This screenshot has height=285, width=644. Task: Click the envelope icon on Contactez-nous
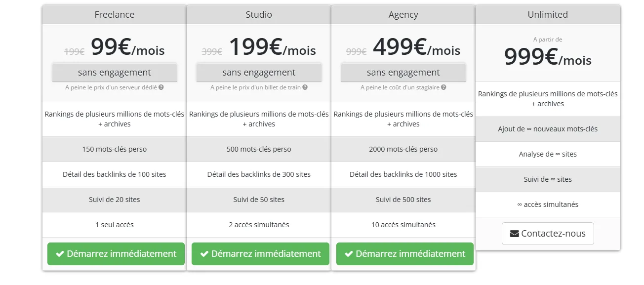[514, 234]
